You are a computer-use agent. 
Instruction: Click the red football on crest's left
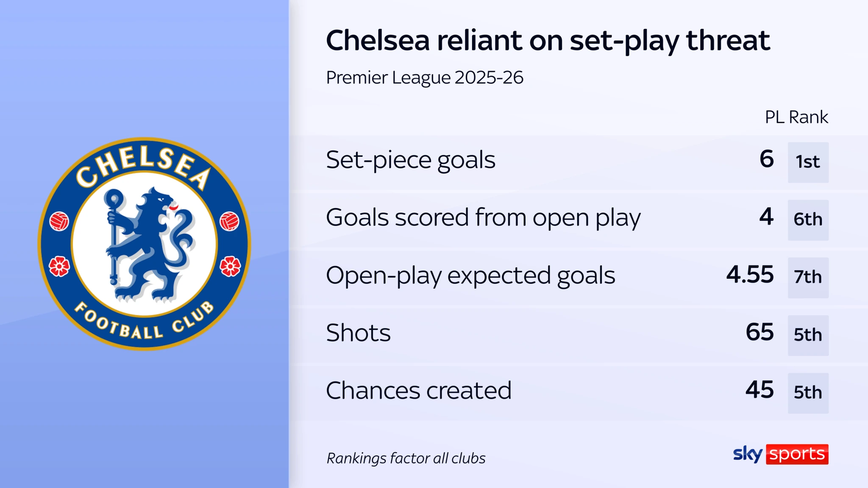[59, 221]
